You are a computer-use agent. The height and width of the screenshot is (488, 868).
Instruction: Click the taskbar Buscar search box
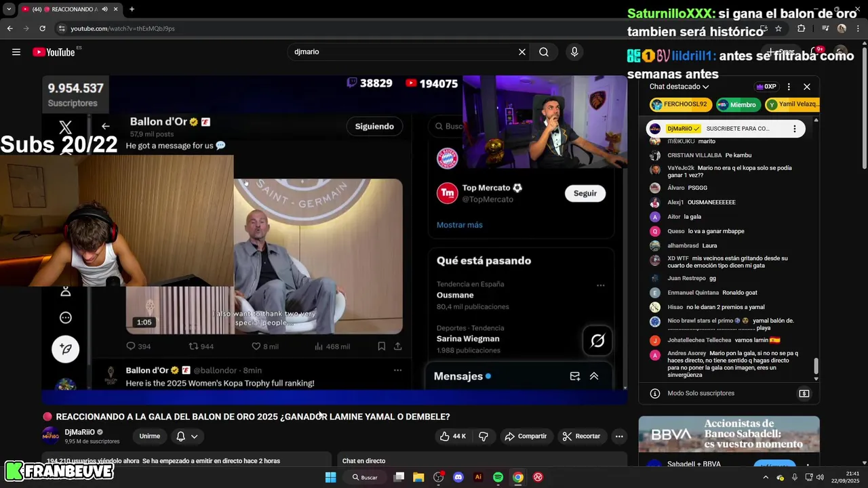click(364, 477)
